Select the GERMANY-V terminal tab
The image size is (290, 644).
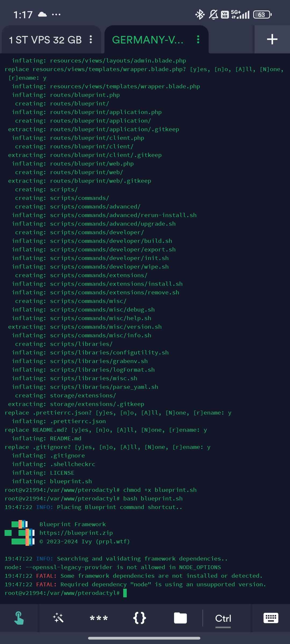coord(148,40)
